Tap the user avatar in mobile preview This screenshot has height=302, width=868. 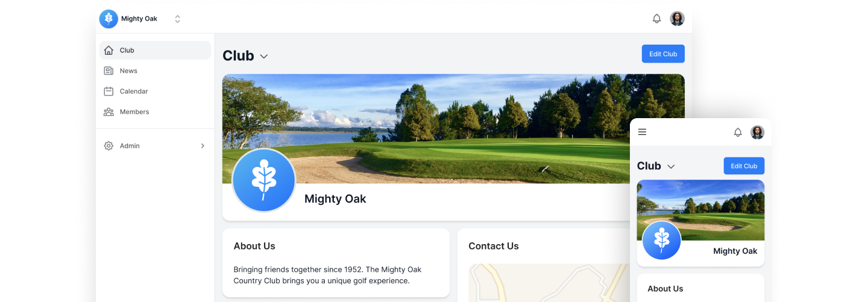click(757, 132)
